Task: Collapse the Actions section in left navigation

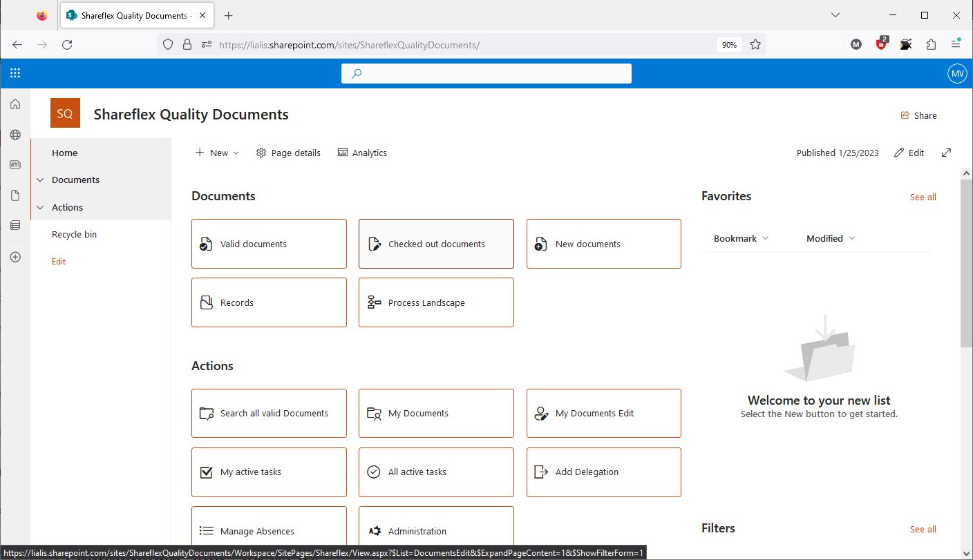Action: coord(40,207)
